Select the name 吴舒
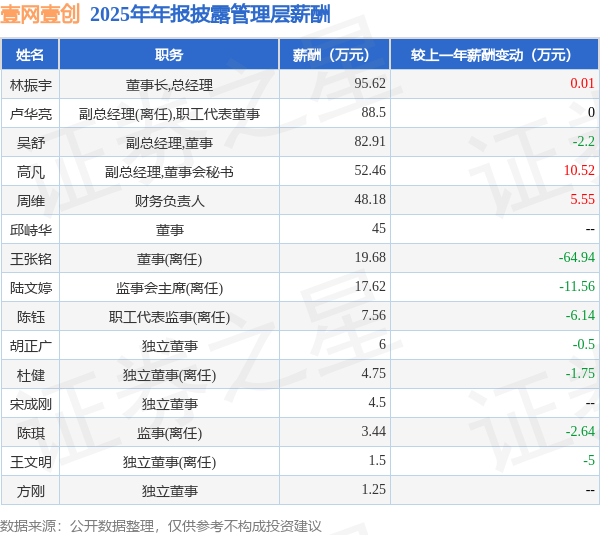The width and height of the screenshot is (600, 535). pos(31,143)
